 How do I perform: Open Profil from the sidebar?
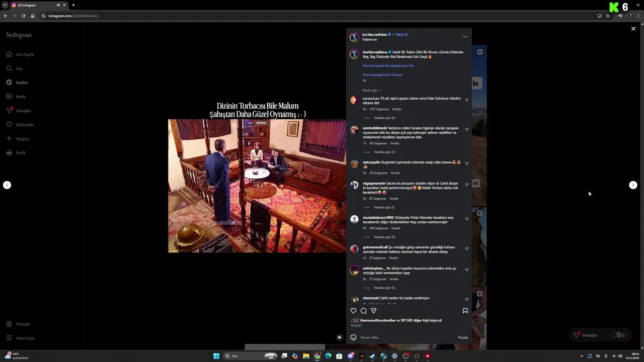(16, 153)
